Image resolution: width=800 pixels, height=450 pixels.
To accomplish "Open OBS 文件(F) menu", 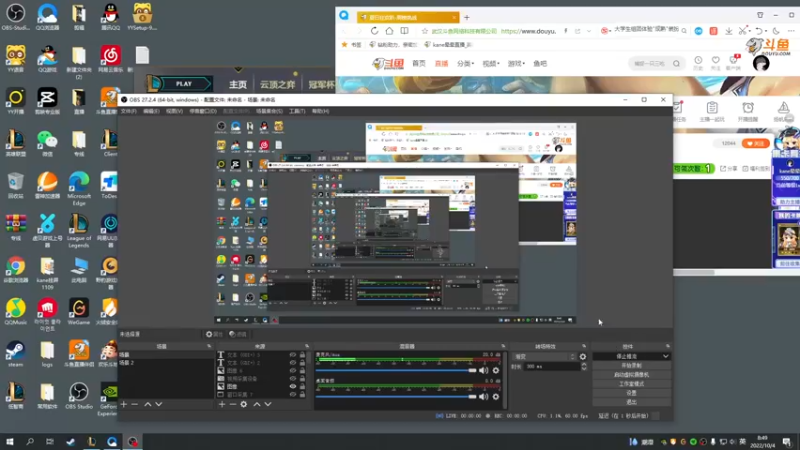I will click(x=129, y=111).
